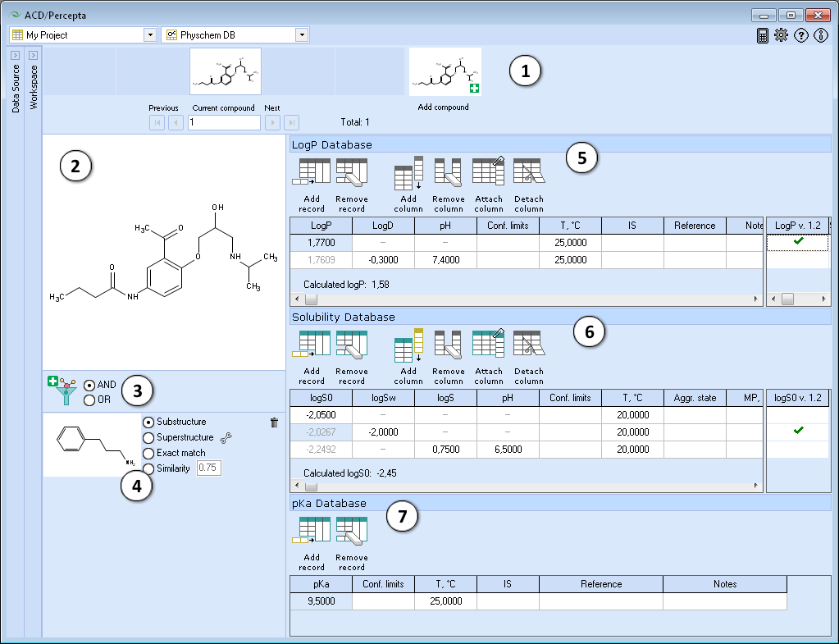
Task: Click the LogP value 1,7700 cell
Action: tap(321, 243)
